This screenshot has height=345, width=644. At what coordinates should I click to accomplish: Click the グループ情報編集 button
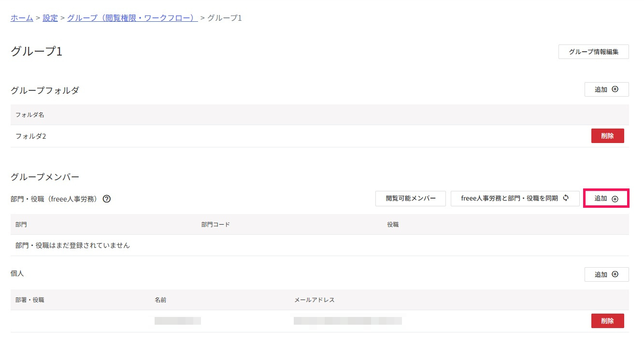(593, 52)
